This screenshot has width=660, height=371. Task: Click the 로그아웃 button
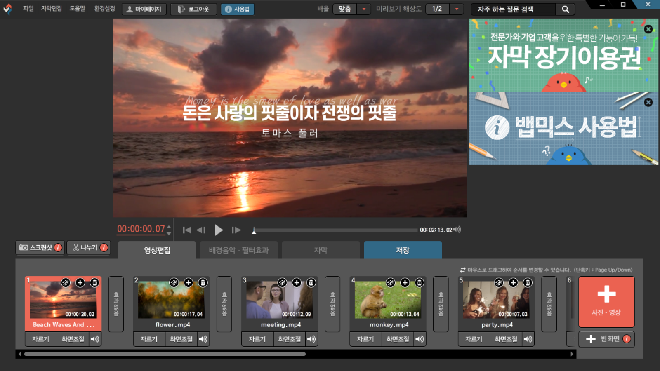coord(194,9)
